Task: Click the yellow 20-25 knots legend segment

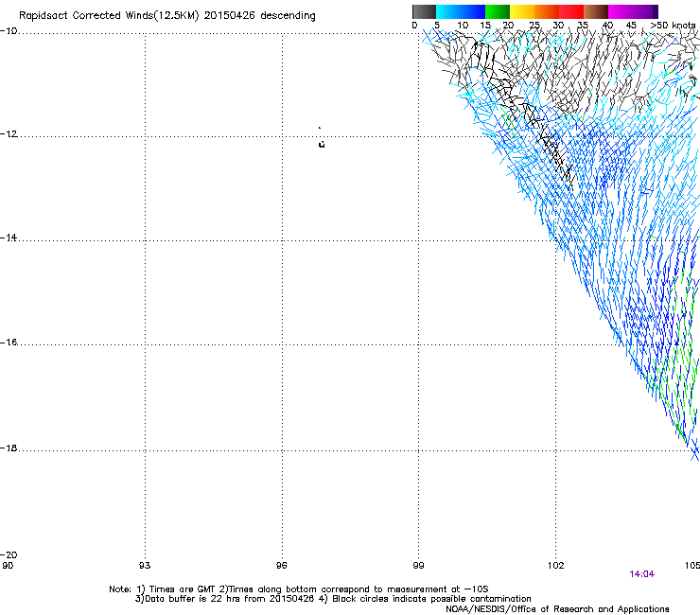Action: click(522, 11)
